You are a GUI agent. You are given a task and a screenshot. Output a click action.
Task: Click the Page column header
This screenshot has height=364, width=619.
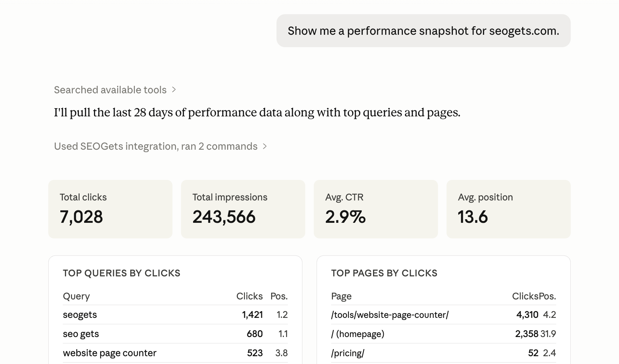(341, 296)
